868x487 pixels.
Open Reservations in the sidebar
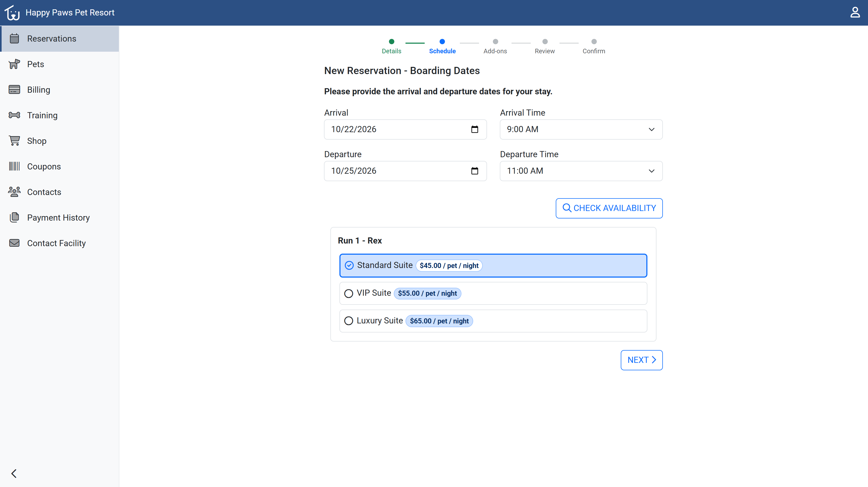(x=60, y=38)
